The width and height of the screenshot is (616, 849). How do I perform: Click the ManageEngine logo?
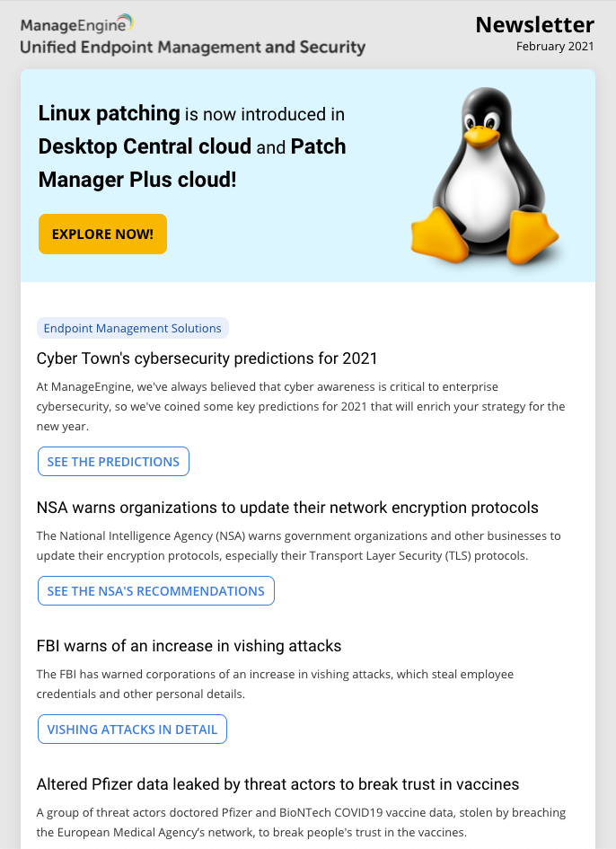tap(78, 23)
